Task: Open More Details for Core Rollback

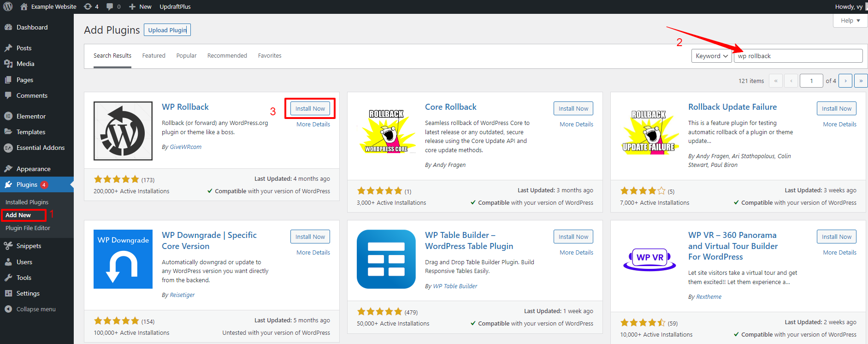Action: [576, 125]
